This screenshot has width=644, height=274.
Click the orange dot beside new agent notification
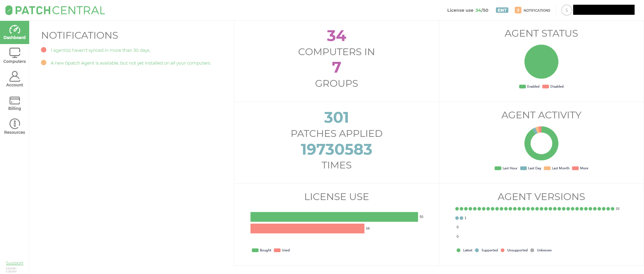44,63
